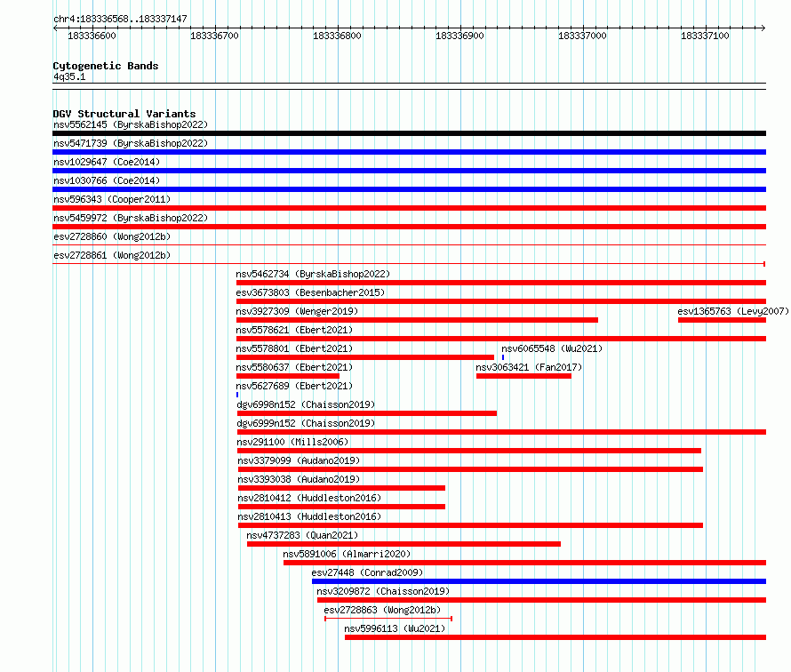Select the black nsv5562145 variant bar
Viewport: 791px width, 672px height.
pos(409,133)
